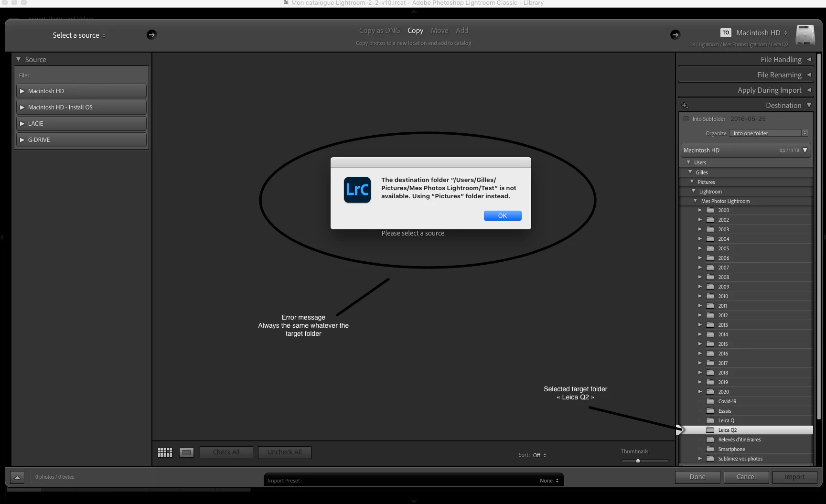Click the Essais folder icon
This screenshot has width=826, height=504.
pos(710,411)
